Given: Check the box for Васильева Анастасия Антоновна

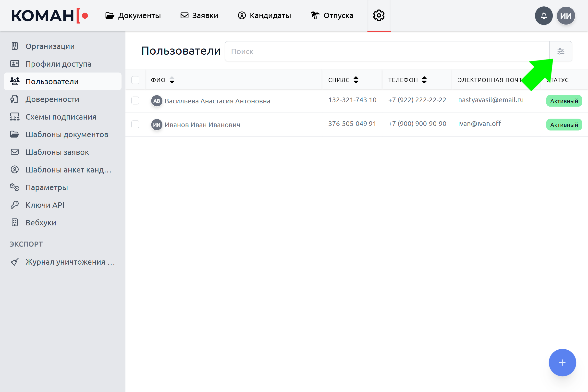Looking at the screenshot, I should pos(135,100).
